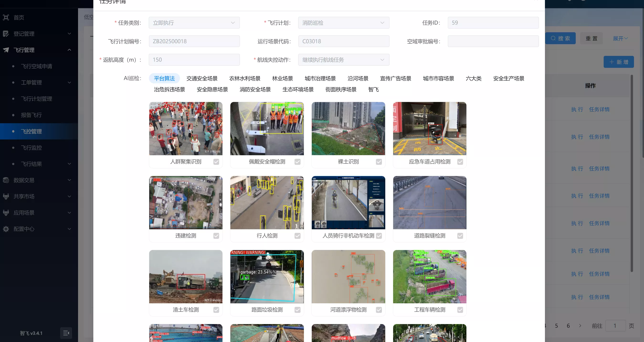Click the 空域审批编号 input field
Screen dimensions: 644x342
click(493, 41)
